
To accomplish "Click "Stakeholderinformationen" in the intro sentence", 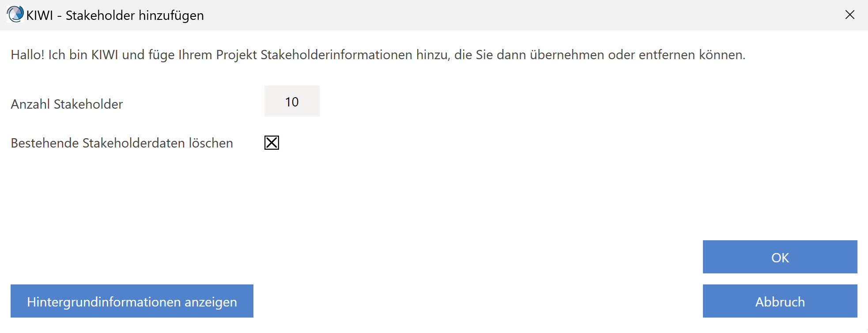I will [x=336, y=55].
